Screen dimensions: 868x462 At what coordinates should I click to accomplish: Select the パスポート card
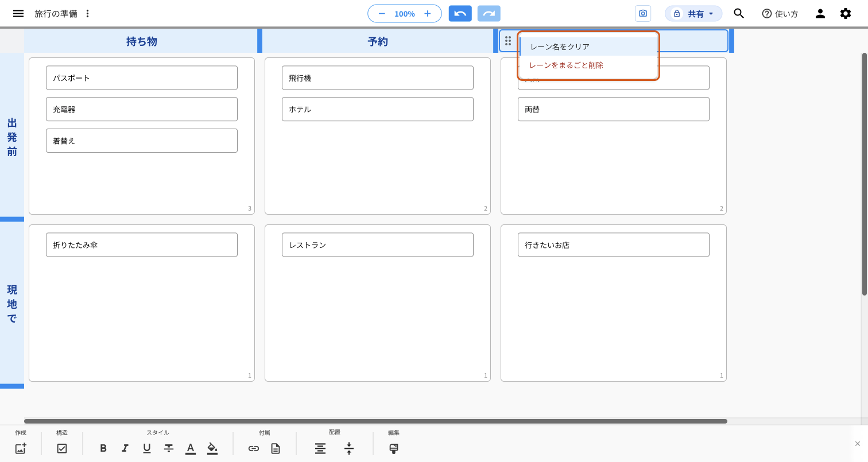[142, 77]
